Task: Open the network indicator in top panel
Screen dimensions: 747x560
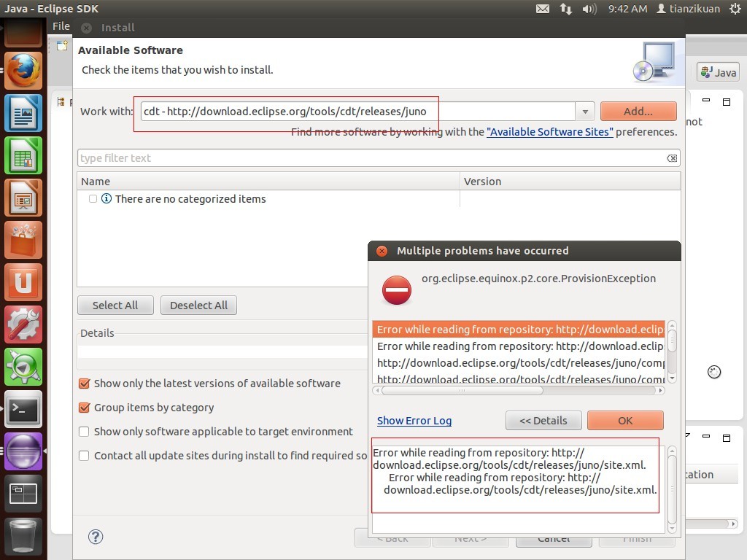Action: click(x=565, y=9)
